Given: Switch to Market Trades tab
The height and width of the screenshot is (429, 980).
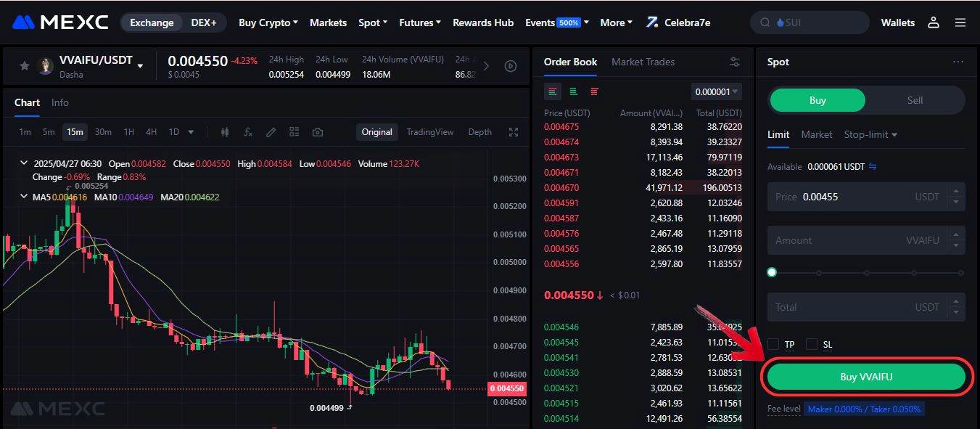Looking at the screenshot, I should pos(643,62).
